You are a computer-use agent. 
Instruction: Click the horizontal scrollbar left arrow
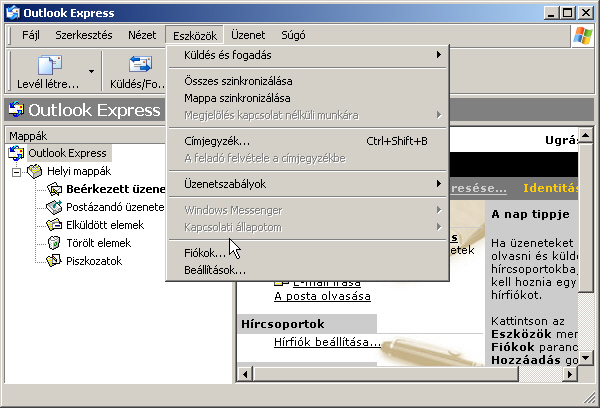(245, 374)
